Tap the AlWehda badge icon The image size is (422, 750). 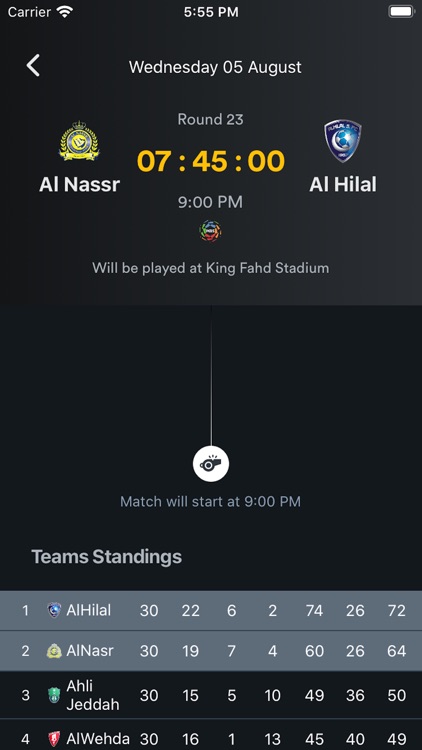click(54, 739)
